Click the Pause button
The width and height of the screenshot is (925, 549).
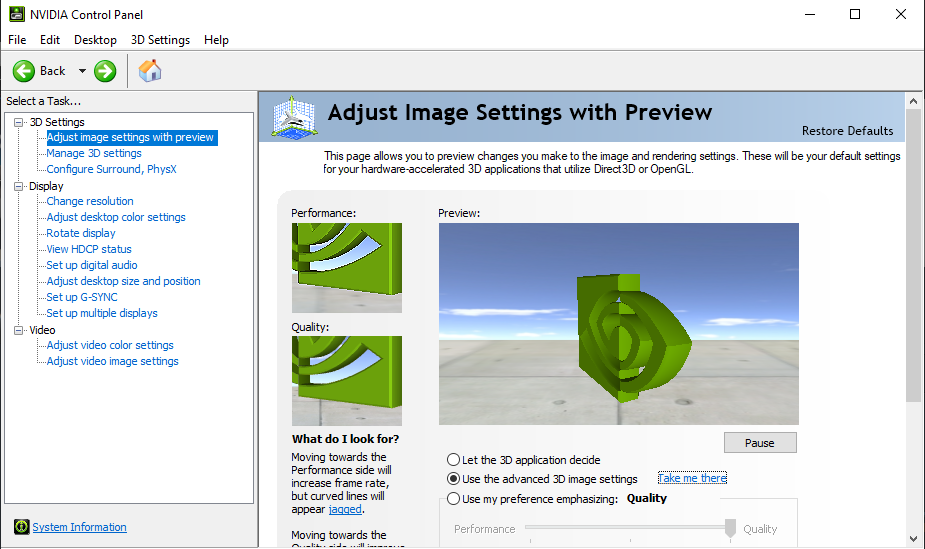[x=760, y=443]
